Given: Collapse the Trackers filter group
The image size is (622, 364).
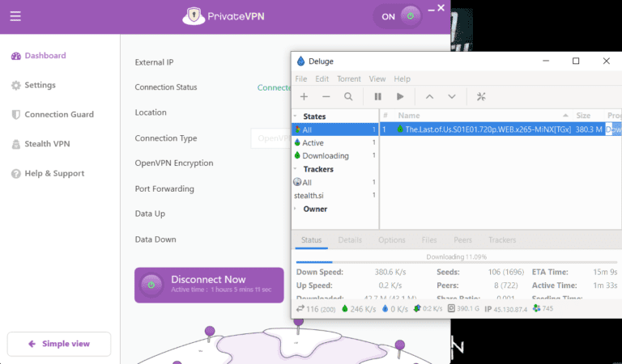Looking at the screenshot, I should click(296, 169).
